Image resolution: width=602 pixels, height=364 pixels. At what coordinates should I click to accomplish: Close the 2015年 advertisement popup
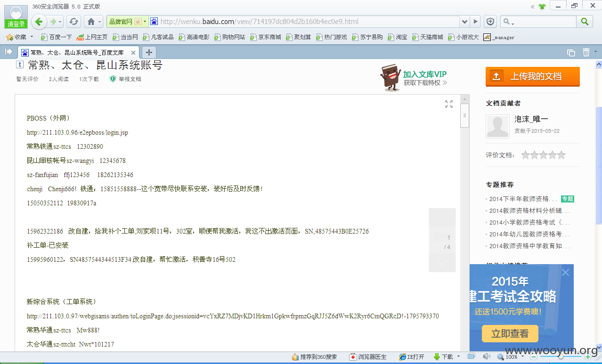tap(566, 272)
